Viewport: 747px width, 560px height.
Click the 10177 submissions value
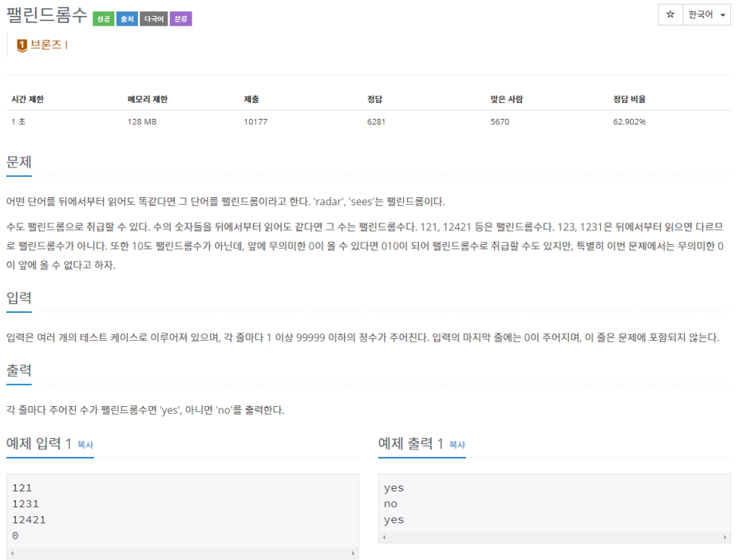256,122
